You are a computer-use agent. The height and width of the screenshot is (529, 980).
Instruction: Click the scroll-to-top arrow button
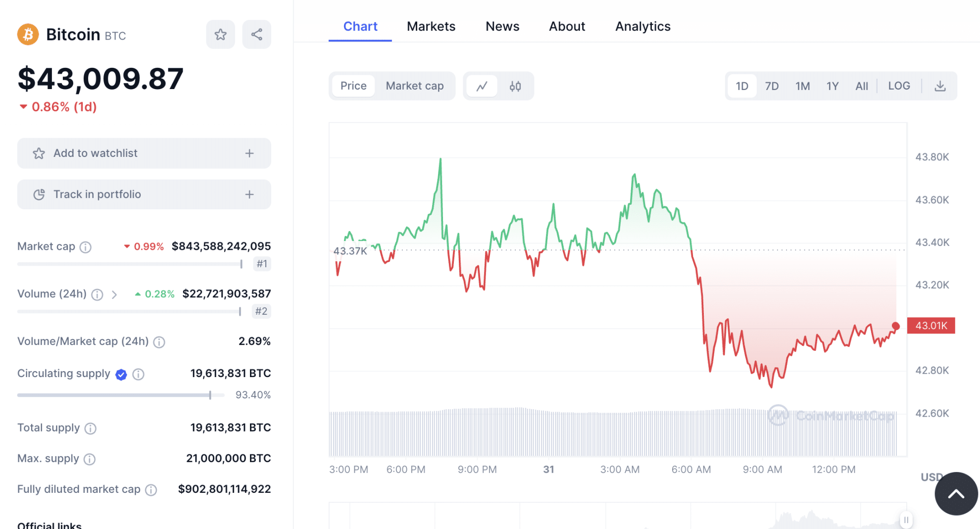956,493
